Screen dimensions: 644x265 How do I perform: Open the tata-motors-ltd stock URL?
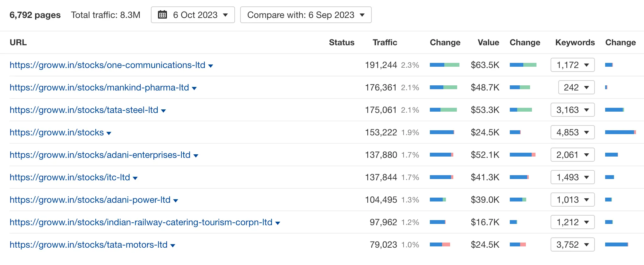click(x=89, y=245)
